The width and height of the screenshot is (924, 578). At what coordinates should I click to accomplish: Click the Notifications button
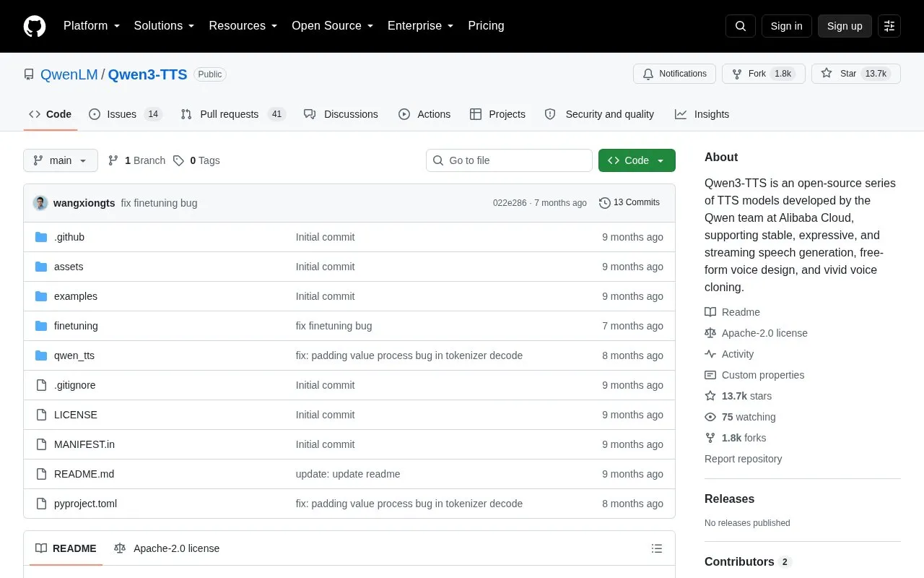click(674, 74)
